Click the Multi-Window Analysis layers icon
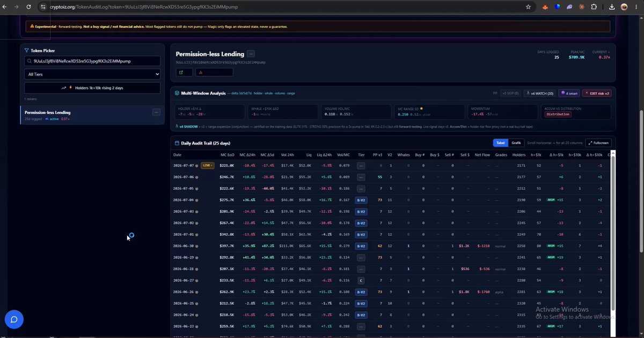 point(177,93)
